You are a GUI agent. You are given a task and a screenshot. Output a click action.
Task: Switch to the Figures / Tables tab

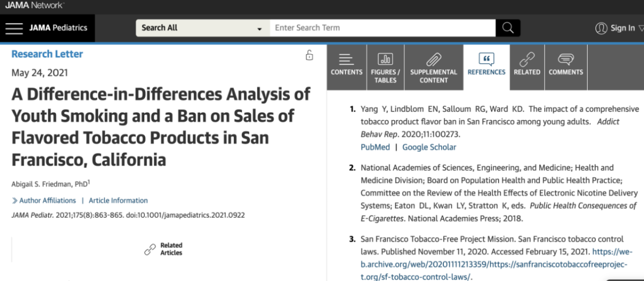[x=385, y=66]
